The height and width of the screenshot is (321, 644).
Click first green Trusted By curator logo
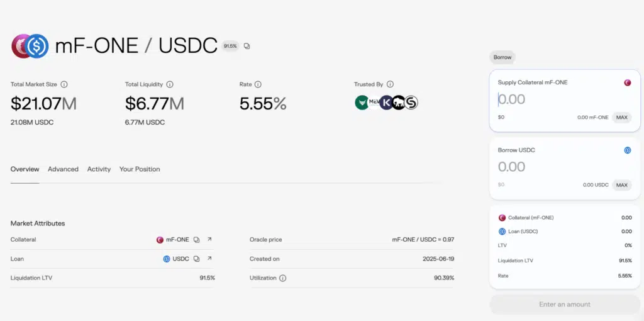(362, 103)
